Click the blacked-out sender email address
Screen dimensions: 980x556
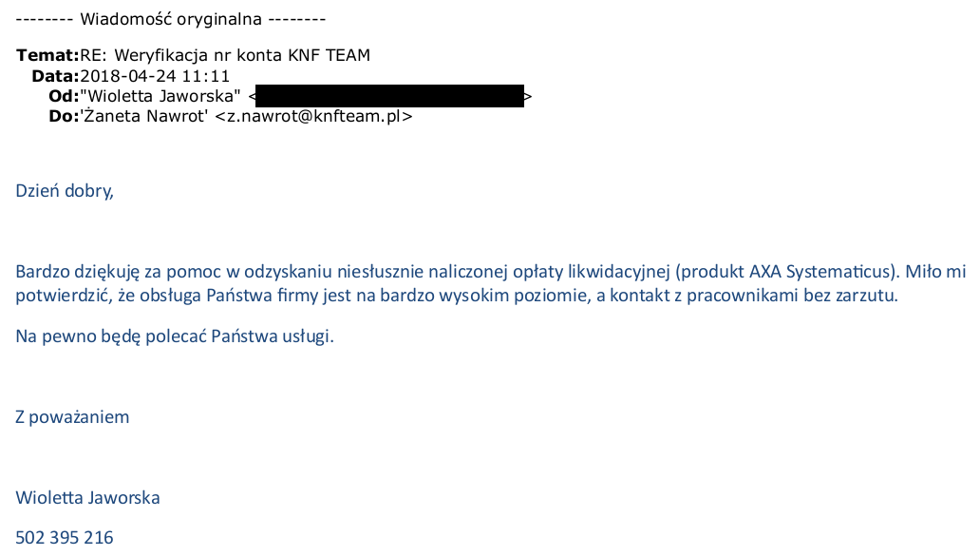pyautogui.click(x=389, y=96)
